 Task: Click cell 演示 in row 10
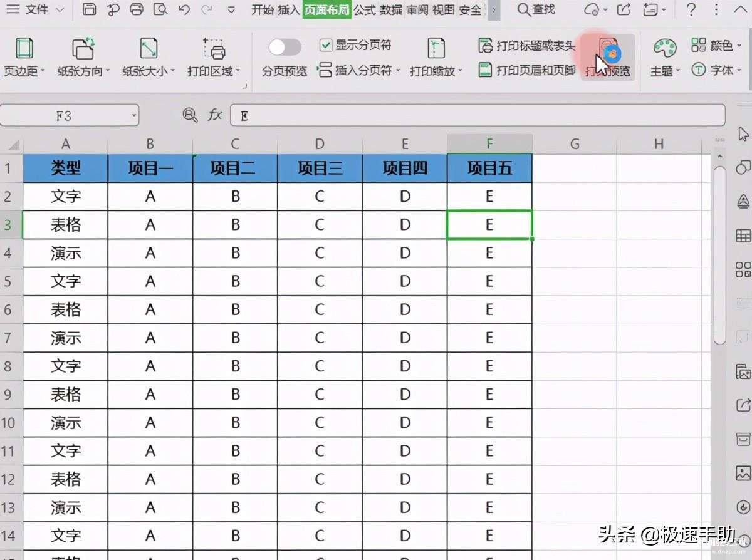(66, 423)
